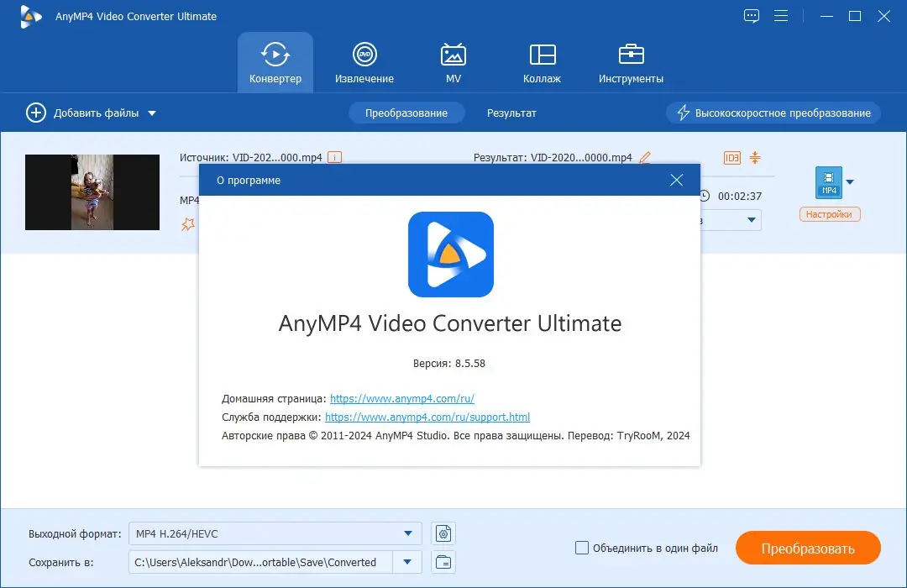This screenshot has height=588, width=907.
Task: Click the AnyMP4 app logo in the title bar
Action: [31, 16]
